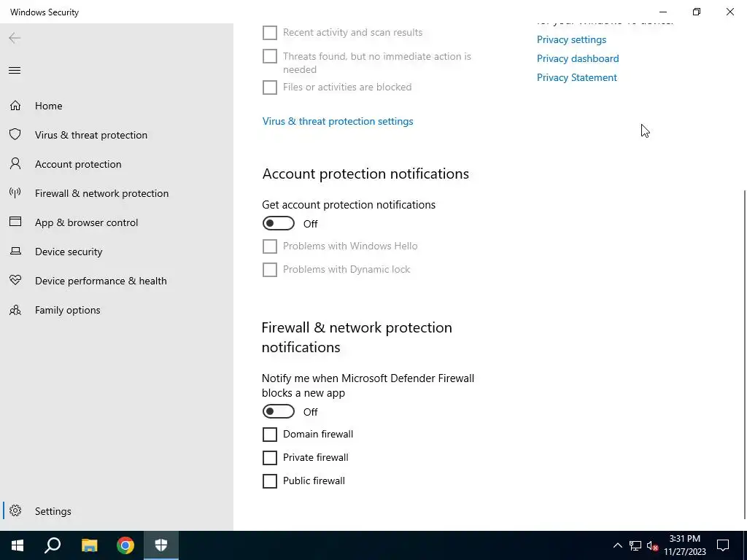Open the Privacy dashboard link
The image size is (747, 560).
578,58
